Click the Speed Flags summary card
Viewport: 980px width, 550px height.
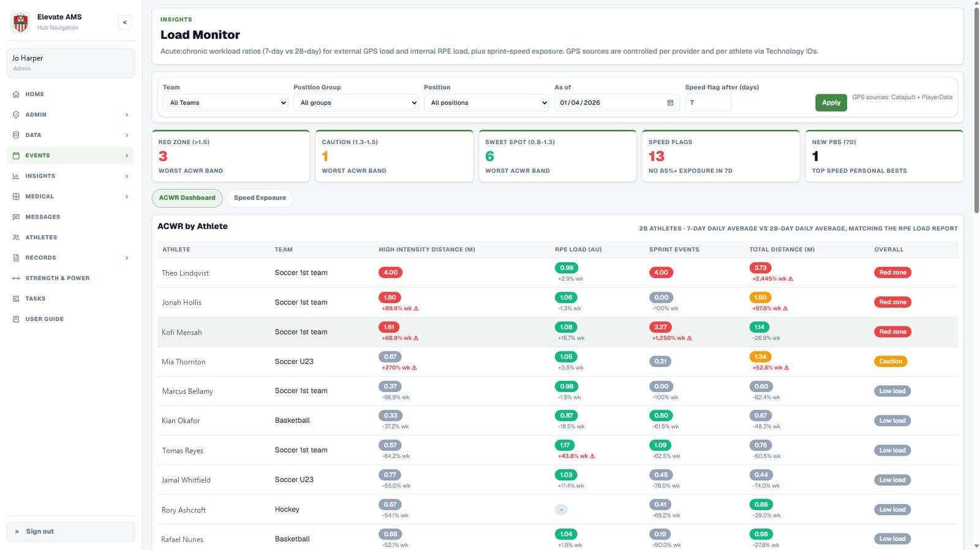721,156
